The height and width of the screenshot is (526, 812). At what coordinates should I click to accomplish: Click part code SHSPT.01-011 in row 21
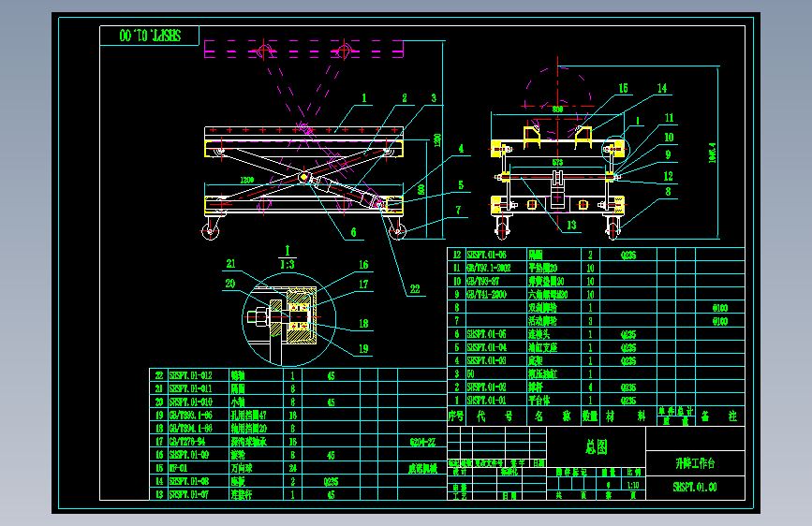[x=190, y=388]
